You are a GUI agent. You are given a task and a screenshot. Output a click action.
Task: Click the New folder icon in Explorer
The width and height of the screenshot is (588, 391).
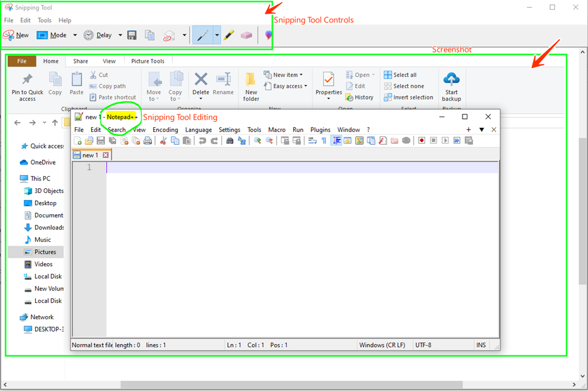[x=250, y=79]
